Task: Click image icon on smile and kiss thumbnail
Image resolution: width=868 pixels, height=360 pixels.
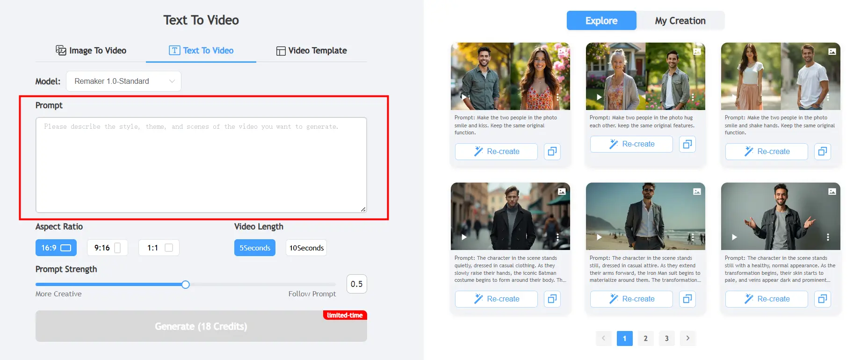Action: (562, 51)
